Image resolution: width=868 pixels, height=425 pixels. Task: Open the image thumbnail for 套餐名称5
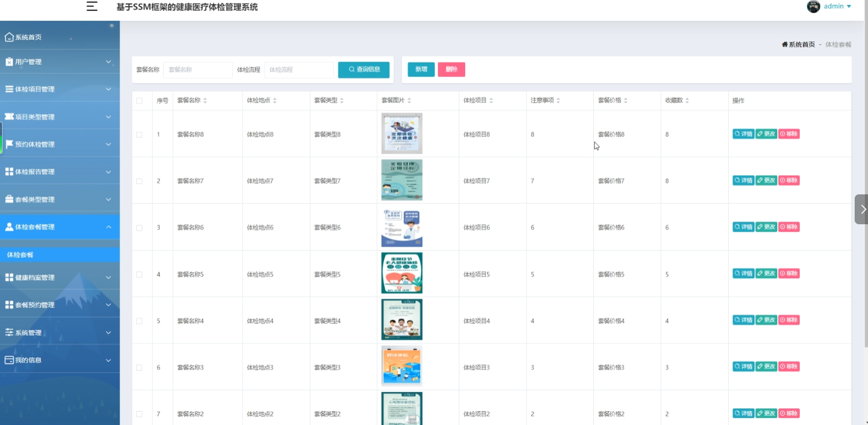tap(402, 273)
